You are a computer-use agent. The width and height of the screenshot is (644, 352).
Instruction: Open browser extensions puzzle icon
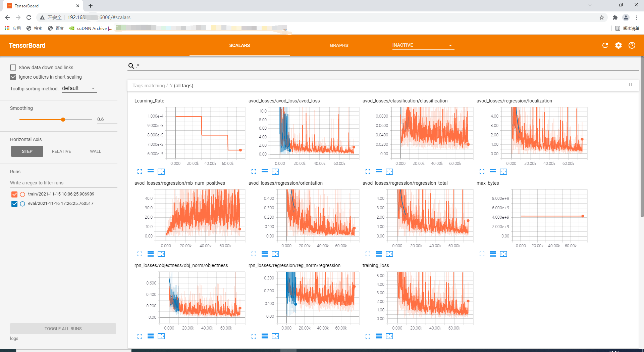[x=615, y=17]
